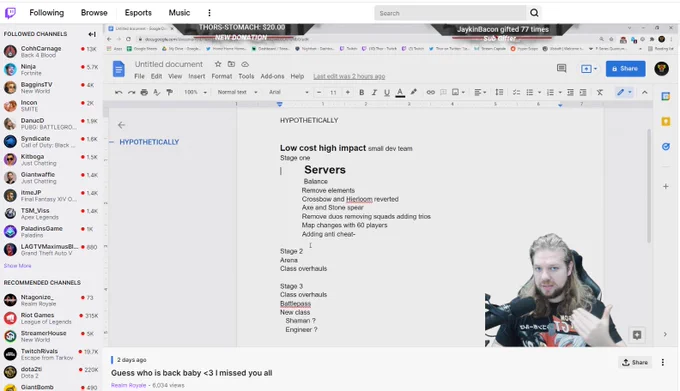Close the document outline with the back arrow
This screenshot has height=391, width=680.
tap(121, 125)
